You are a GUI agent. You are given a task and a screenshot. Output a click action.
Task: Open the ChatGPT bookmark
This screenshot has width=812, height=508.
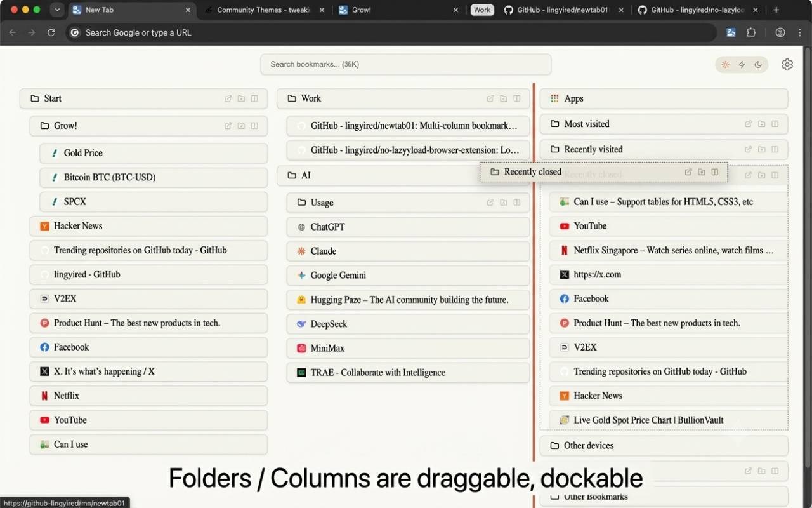click(408, 227)
